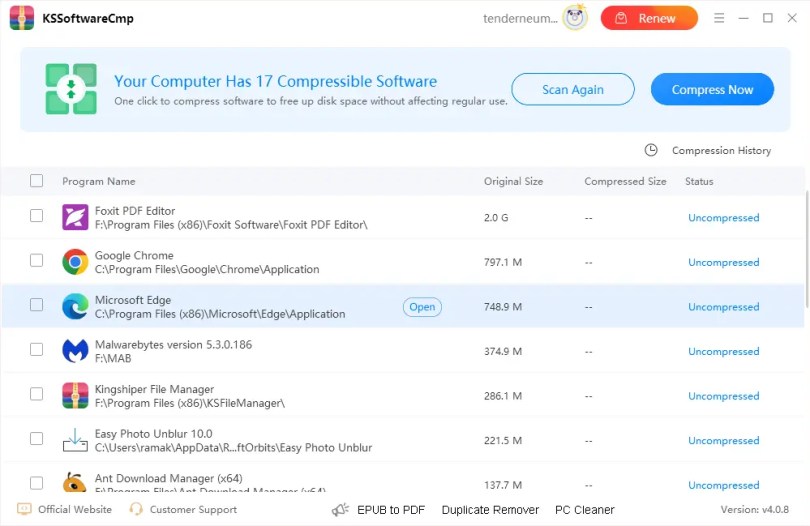810x526 pixels.
Task: Click the Scan Again button
Action: [572, 89]
